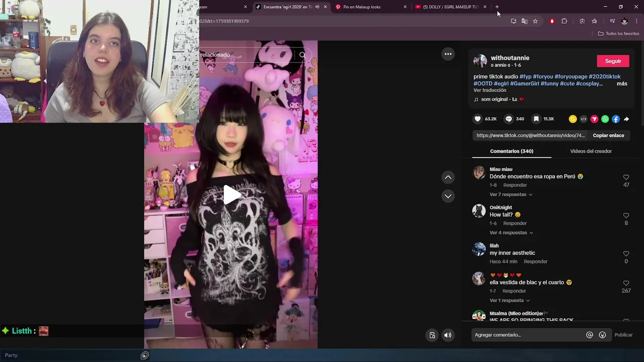Send the video to friends via the red icon
This screenshot has height=362, width=644.
(x=594, y=119)
